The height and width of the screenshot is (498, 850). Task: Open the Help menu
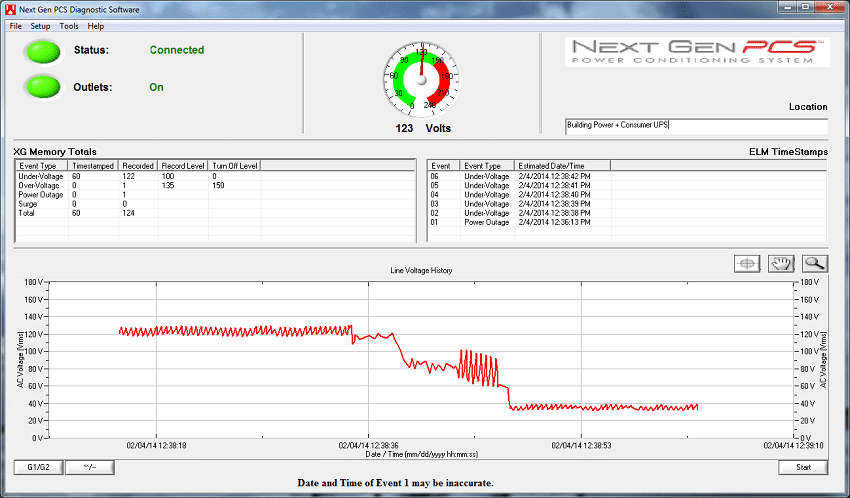pyautogui.click(x=95, y=26)
